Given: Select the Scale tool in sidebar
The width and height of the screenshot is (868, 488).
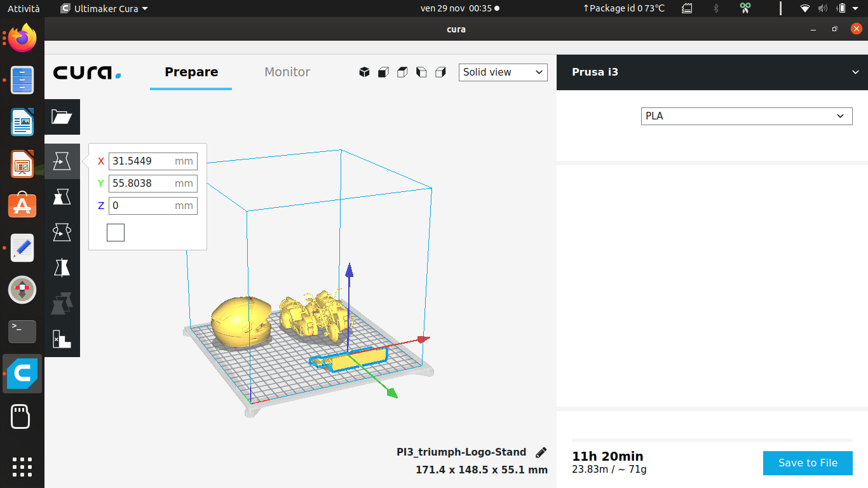Looking at the screenshot, I should [62, 196].
